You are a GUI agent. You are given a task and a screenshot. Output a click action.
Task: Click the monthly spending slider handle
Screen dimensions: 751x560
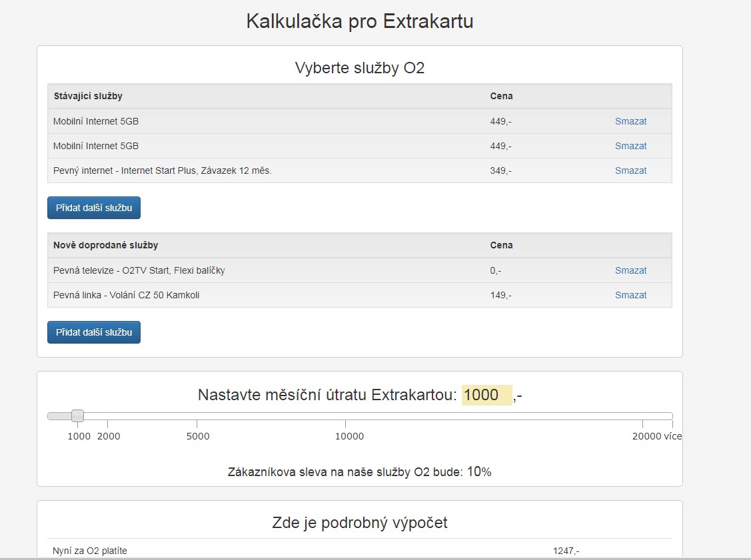(77, 416)
